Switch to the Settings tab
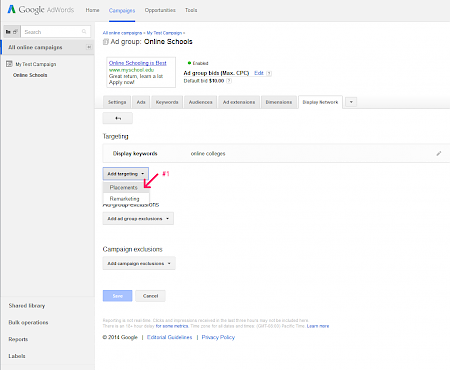This screenshot has height=370, width=450. [x=117, y=102]
